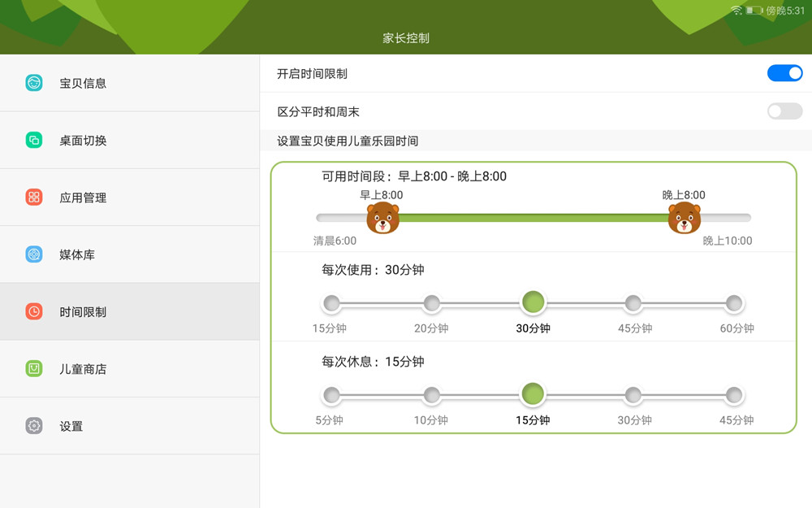
Task: Click the 宝贝信息 baby face icon
Action: tap(34, 83)
